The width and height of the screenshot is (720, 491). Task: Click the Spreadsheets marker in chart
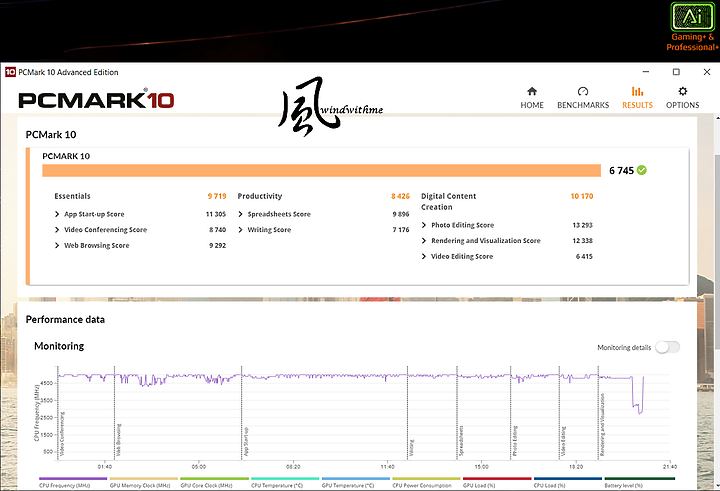(x=461, y=441)
